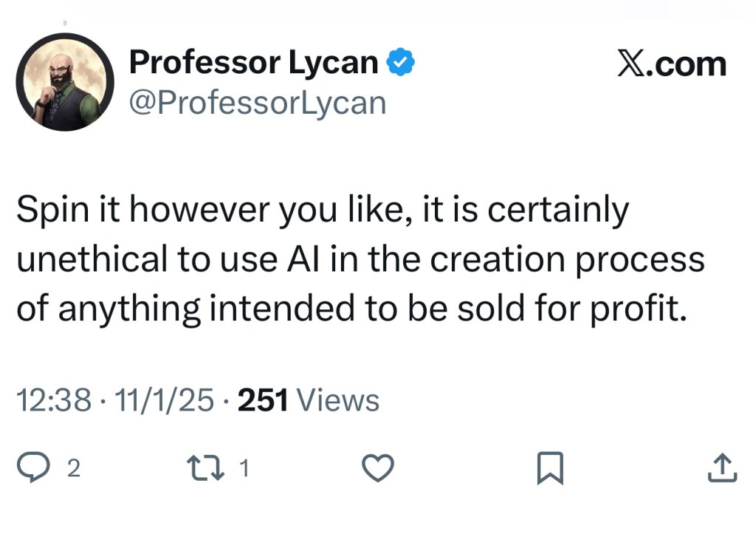Click the 11/1/25 post date
This screenshot has height=534, width=756.
click(x=165, y=400)
